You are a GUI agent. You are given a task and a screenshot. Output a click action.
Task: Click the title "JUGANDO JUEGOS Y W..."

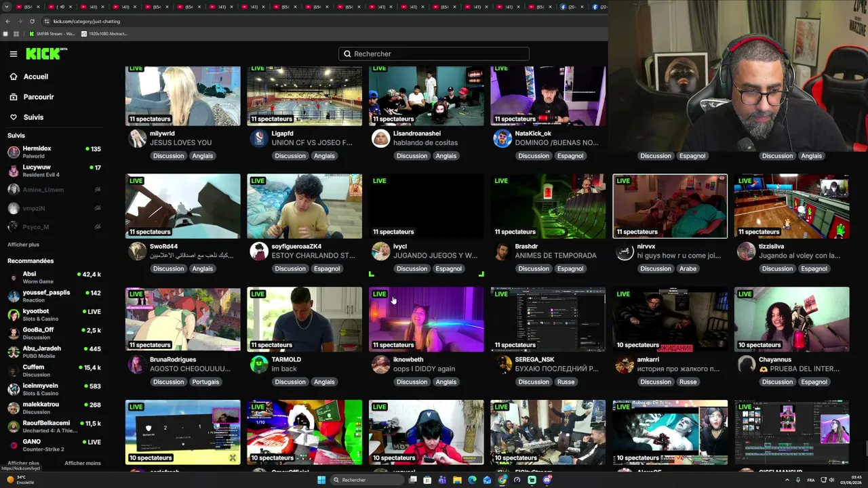click(435, 256)
